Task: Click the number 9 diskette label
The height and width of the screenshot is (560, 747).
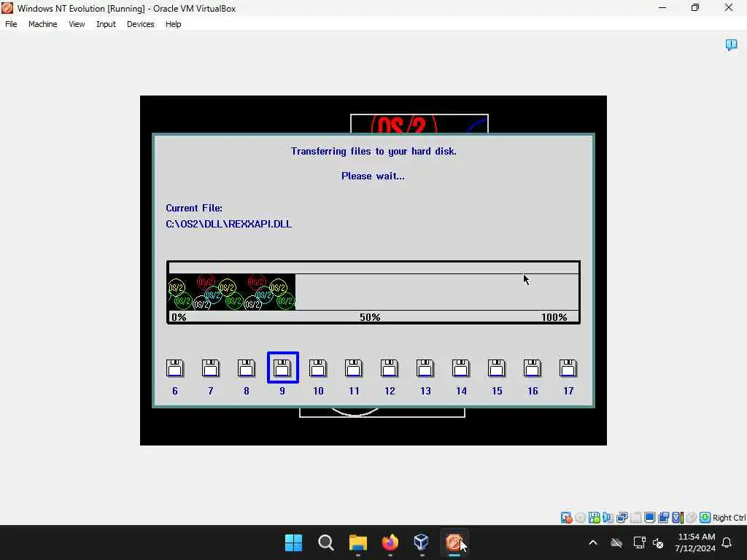Action: [282, 391]
